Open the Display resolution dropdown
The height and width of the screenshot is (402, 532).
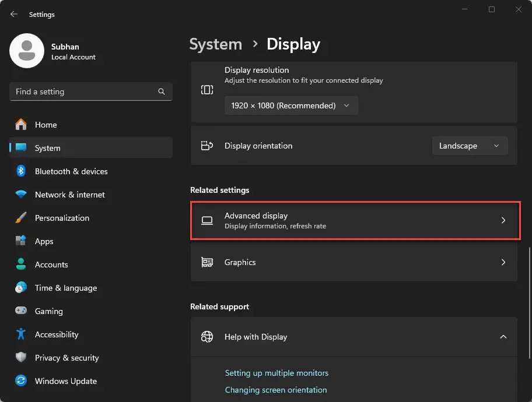pyautogui.click(x=290, y=105)
